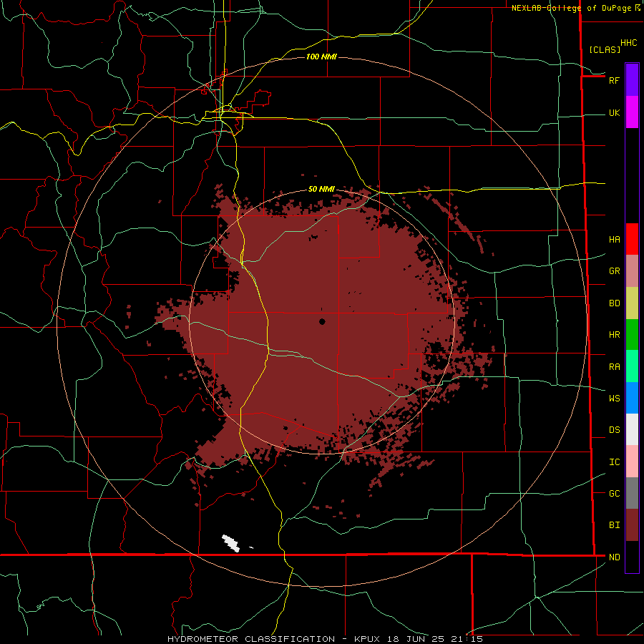Click the UK label beside the legend
Viewport: 644px width, 644px height.
tap(614, 113)
